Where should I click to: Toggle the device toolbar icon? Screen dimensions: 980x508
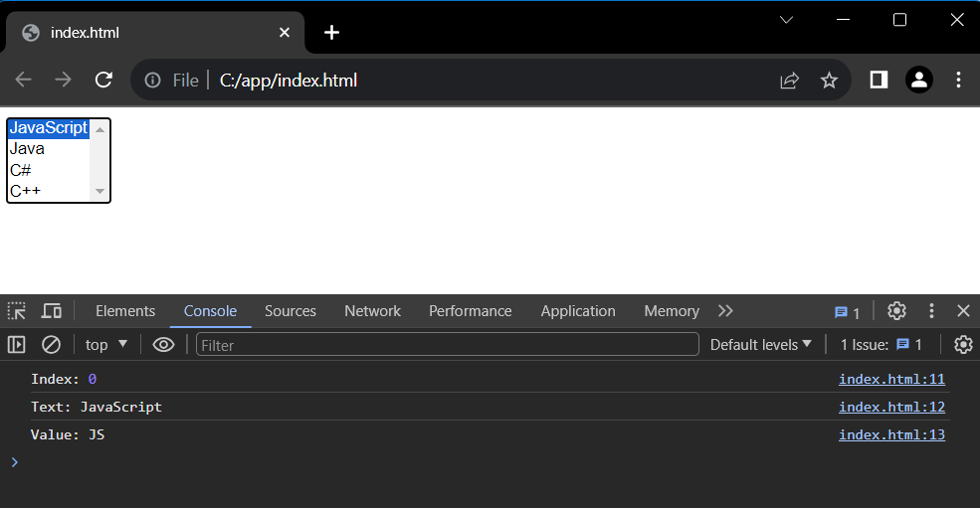52,311
